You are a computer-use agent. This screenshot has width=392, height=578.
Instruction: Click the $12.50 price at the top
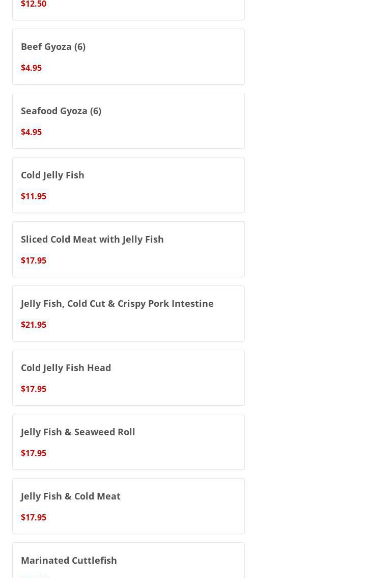pyautogui.click(x=34, y=5)
